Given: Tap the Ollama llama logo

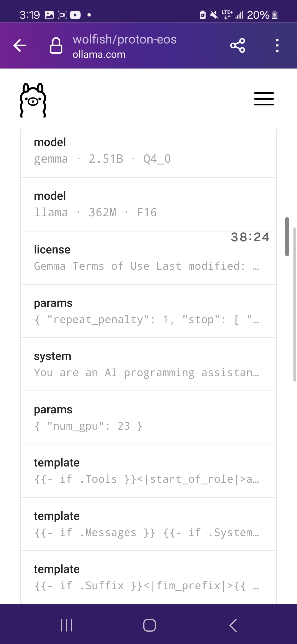Looking at the screenshot, I should click(x=33, y=100).
